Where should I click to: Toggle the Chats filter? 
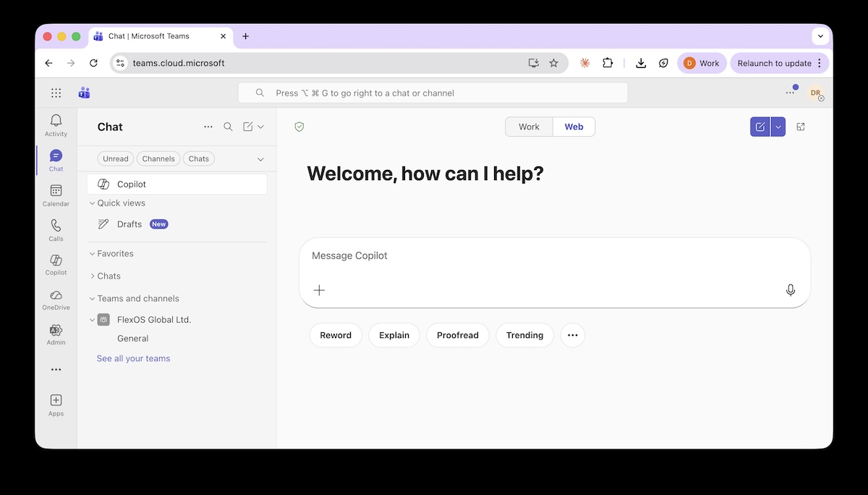[199, 158]
